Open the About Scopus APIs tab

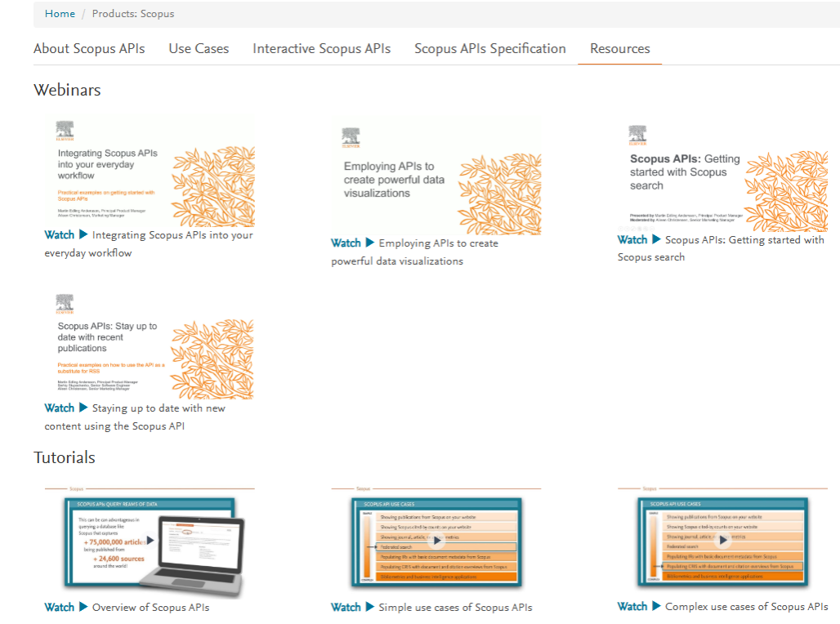pos(89,49)
